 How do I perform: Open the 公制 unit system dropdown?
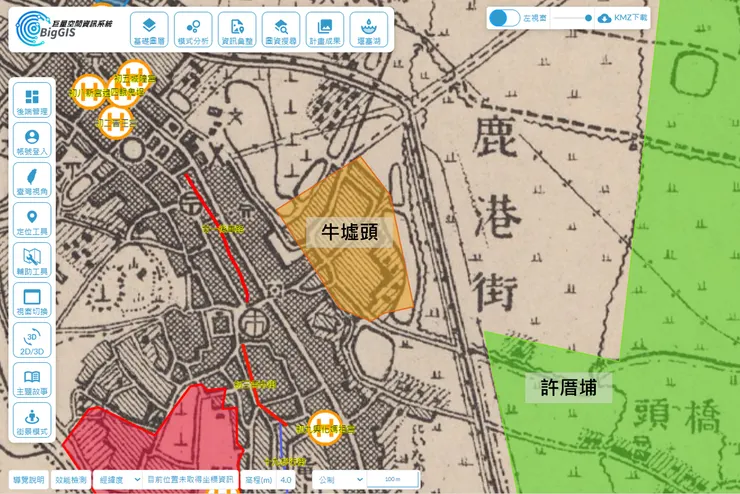339,479
